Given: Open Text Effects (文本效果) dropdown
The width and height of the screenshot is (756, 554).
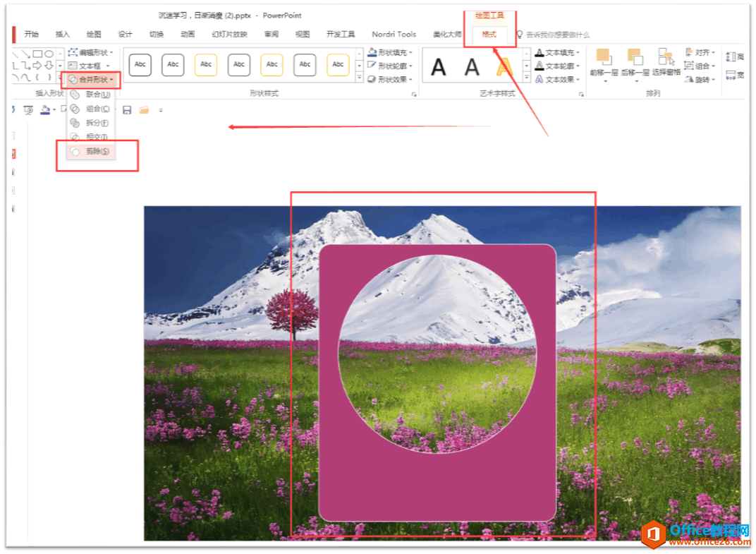Looking at the screenshot, I should [x=557, y=79].
